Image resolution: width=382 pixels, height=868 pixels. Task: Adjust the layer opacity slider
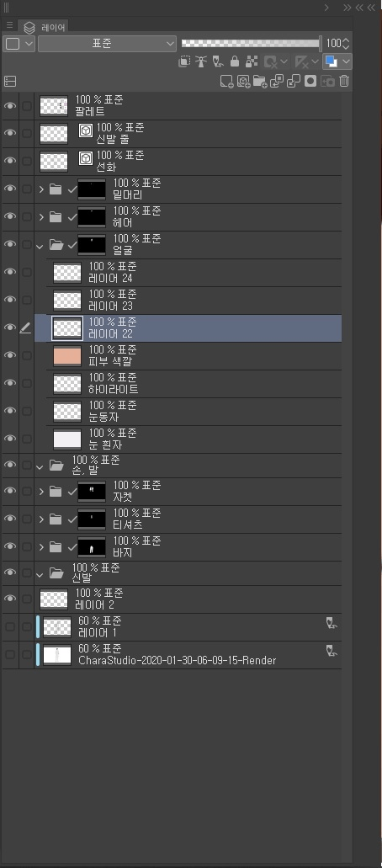[x=251, y=43]
